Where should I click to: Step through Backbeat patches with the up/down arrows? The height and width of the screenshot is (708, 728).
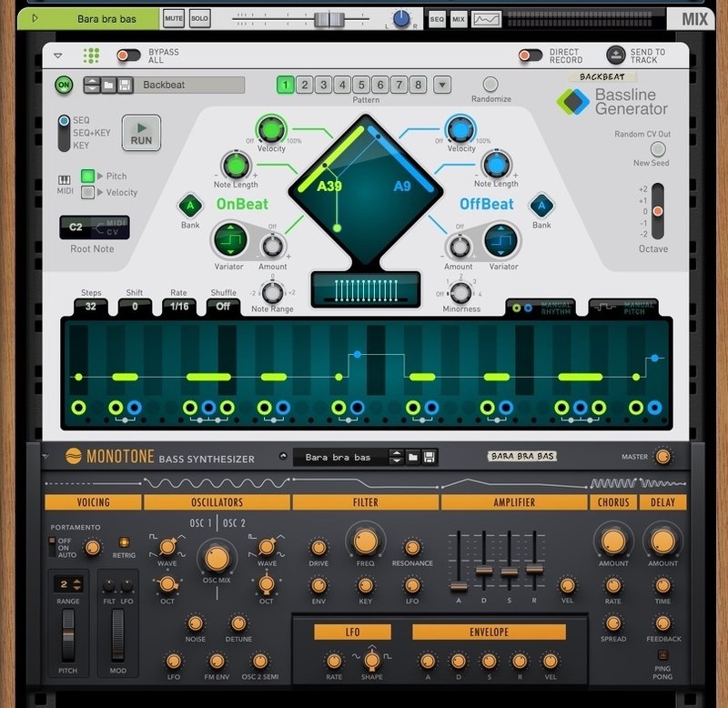pos(92,85)
